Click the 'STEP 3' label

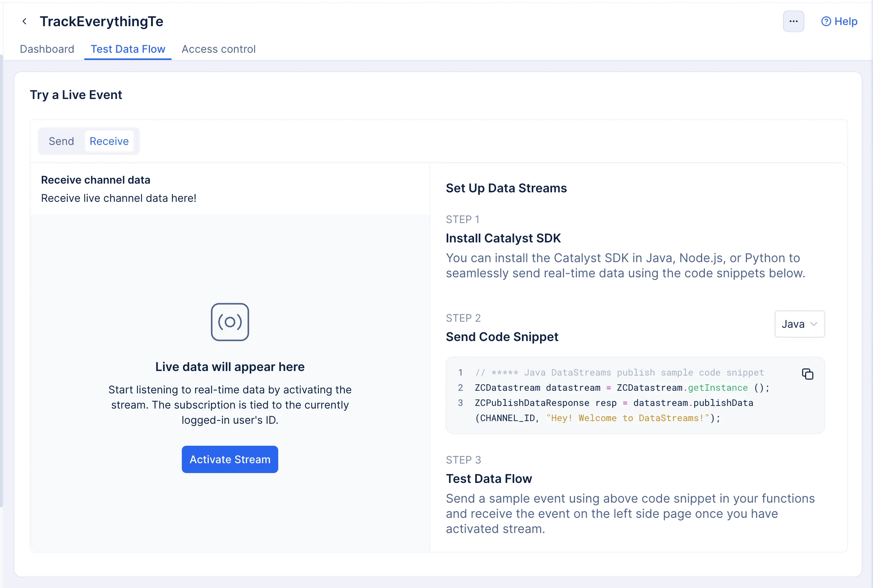tap(463, 460)
